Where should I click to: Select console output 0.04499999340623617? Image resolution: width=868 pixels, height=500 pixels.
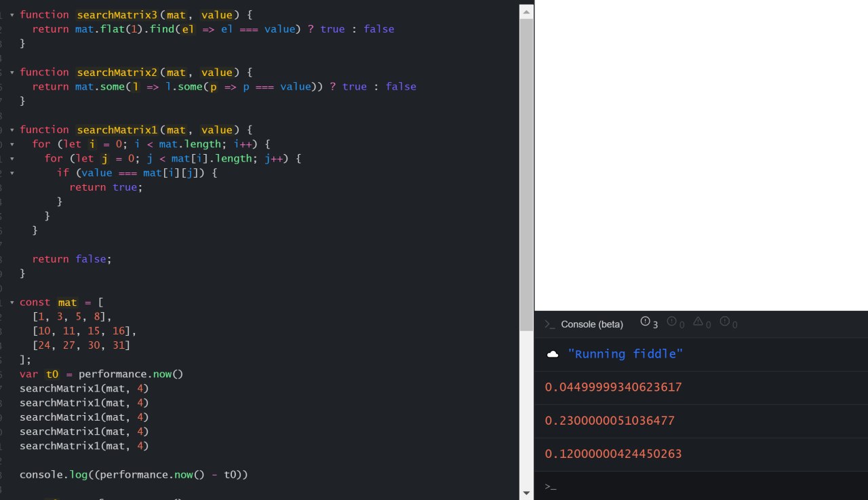[x=613, y=387]
